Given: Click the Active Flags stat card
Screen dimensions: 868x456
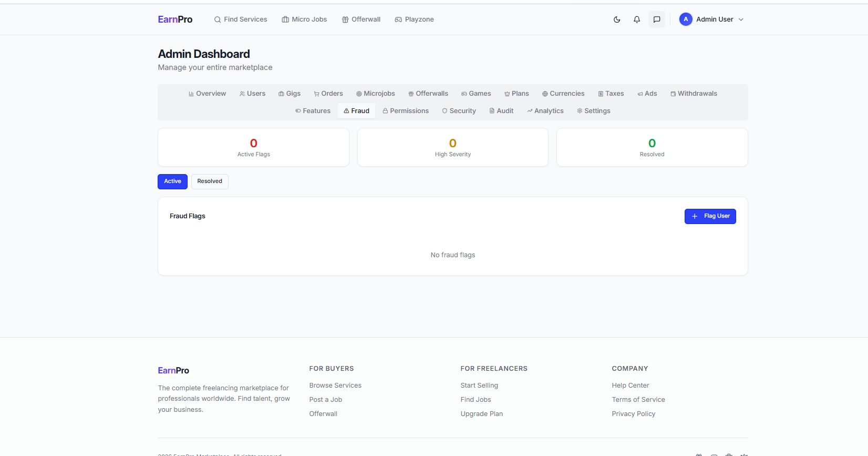Looking at the screenshot, I should click(x=253, y=147).
